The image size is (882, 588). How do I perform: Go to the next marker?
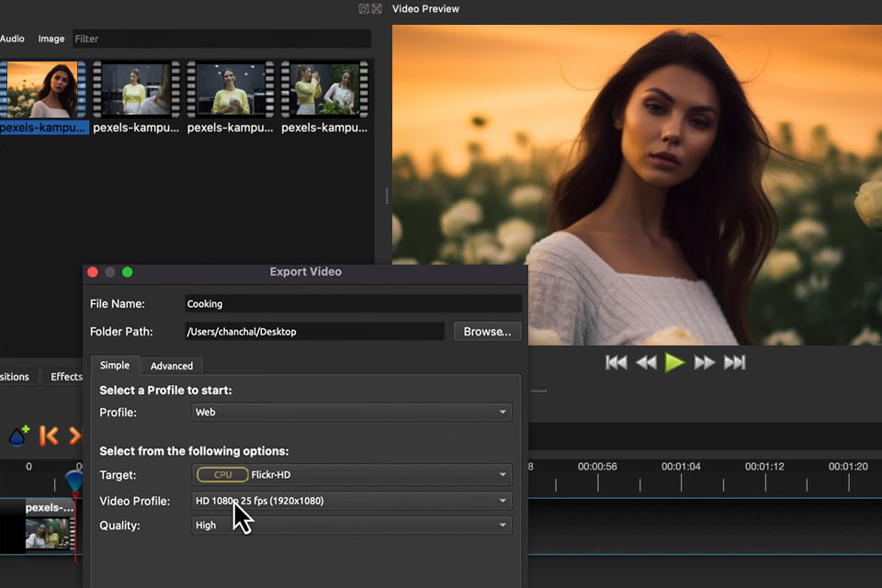coord(75,435)
